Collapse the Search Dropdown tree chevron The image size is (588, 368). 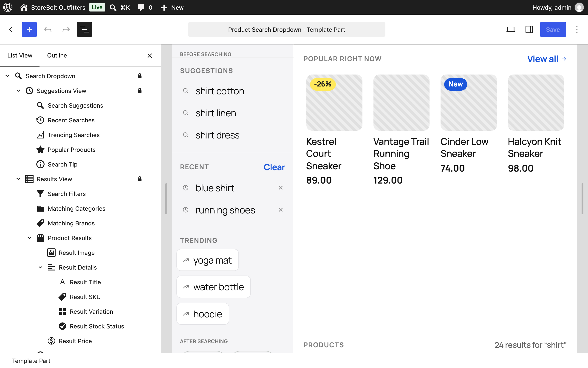pyautogui.click(x=7, y=76)
